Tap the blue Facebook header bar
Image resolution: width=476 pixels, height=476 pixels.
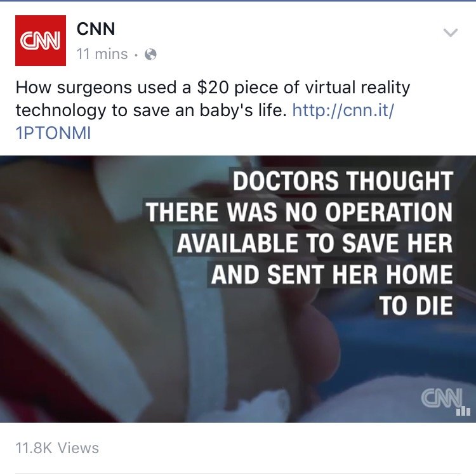(x=238, y=1)
